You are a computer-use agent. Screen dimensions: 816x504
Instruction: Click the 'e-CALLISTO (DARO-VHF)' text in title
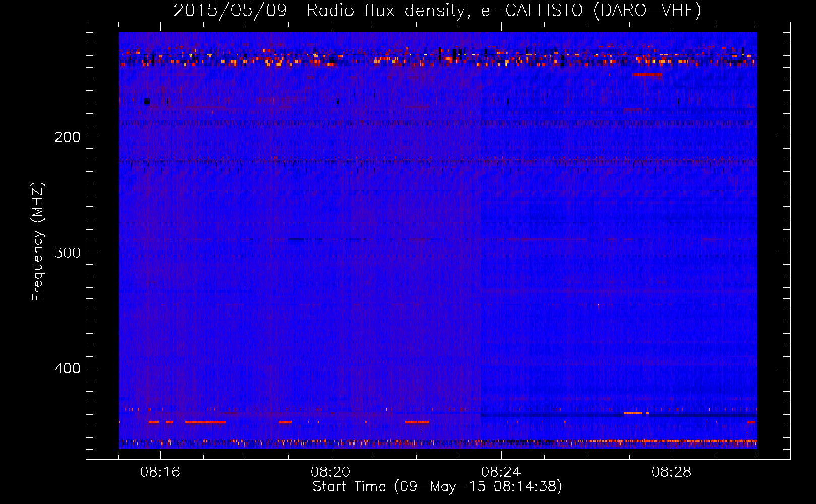pyautogui.click(x=591, y=10)
